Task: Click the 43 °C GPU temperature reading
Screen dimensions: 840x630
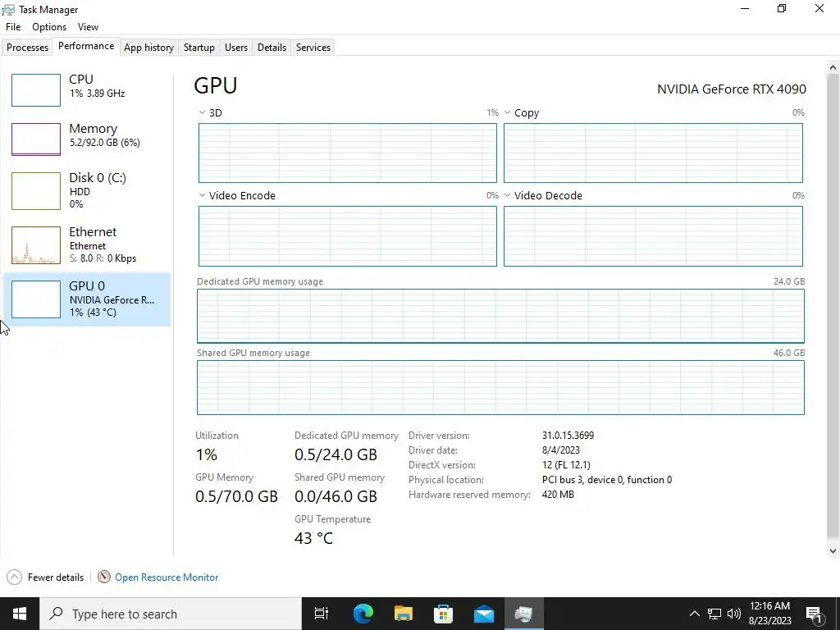Action: pyautogui.click(x=314, y=538)
